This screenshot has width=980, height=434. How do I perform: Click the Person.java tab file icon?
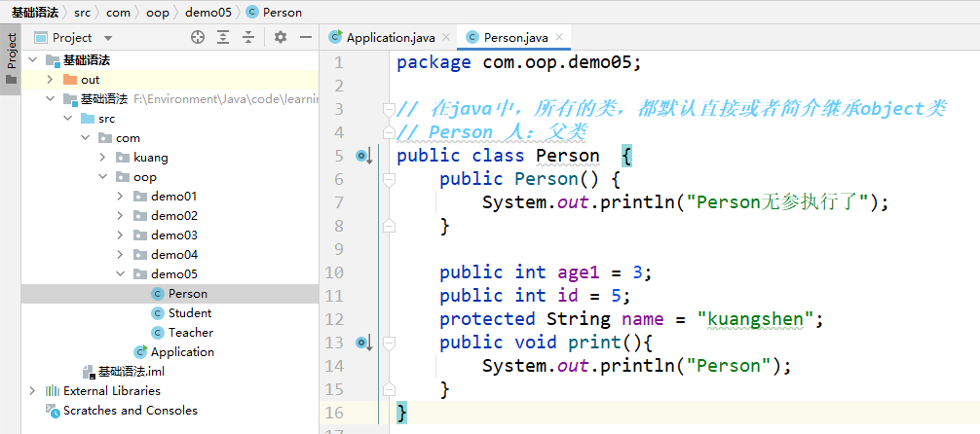tap(472, 38)
